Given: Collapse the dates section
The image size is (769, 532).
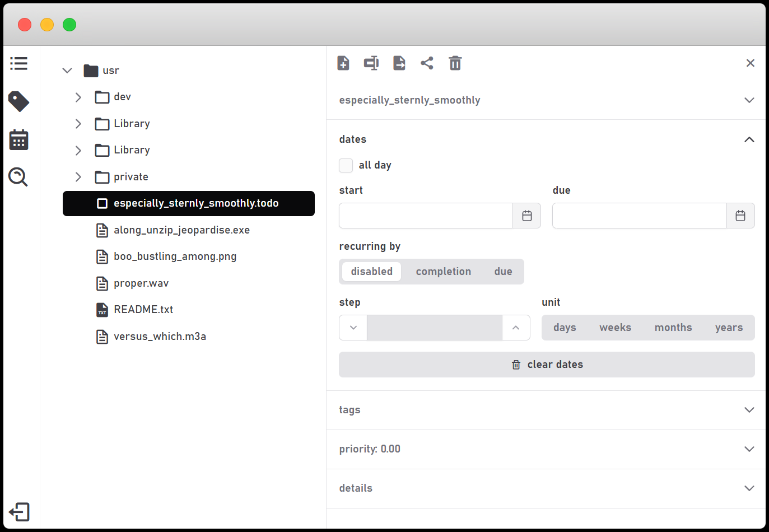Looking at the screenshot, I should (749, 139).
